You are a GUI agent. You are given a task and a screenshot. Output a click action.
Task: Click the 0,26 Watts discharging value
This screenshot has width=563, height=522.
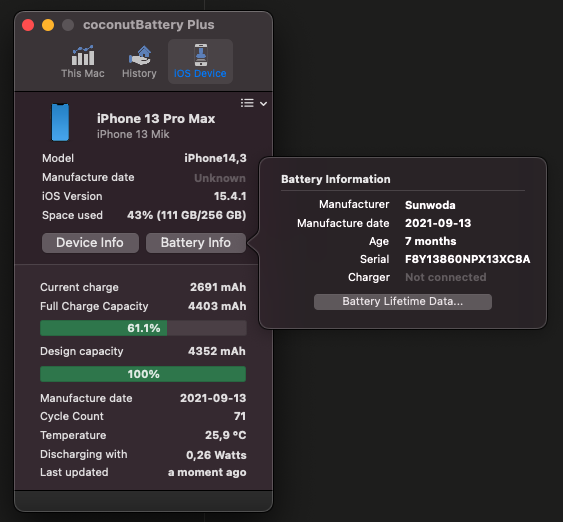(216, 455)
